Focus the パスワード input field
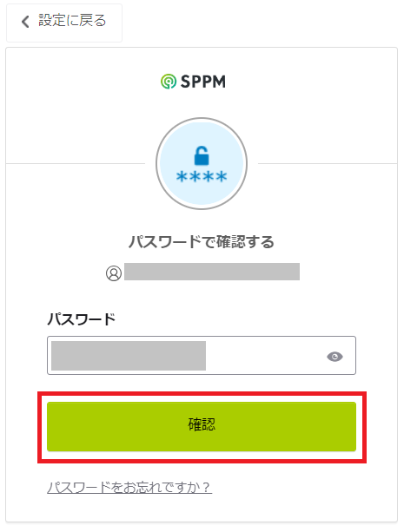Image resolution: width=404 pixels, height=532 pixels. (x=202, y=355)
